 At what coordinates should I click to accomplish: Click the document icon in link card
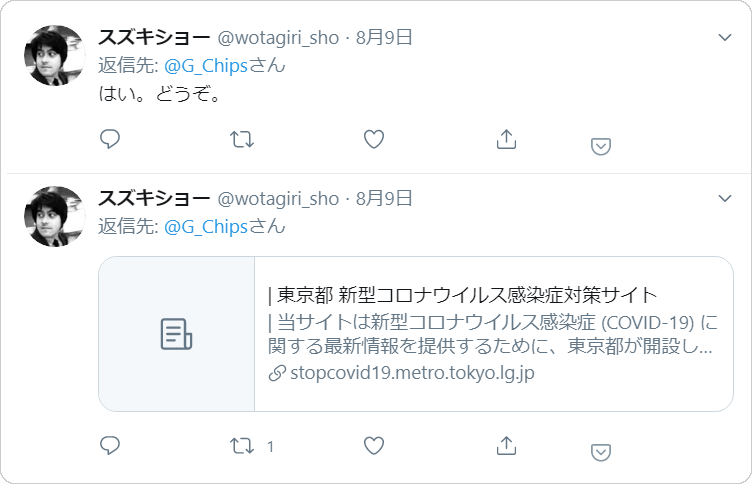(x=176, y=334)
